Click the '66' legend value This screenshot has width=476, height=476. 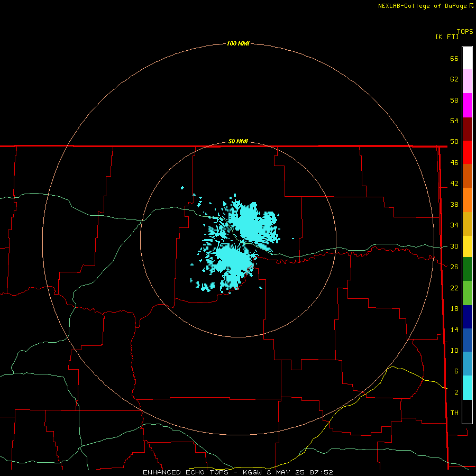(x=454, y=58)
